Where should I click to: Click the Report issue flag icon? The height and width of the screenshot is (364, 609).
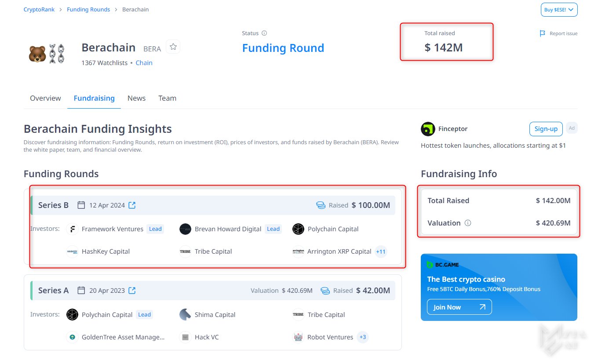[x=543, y=33]
